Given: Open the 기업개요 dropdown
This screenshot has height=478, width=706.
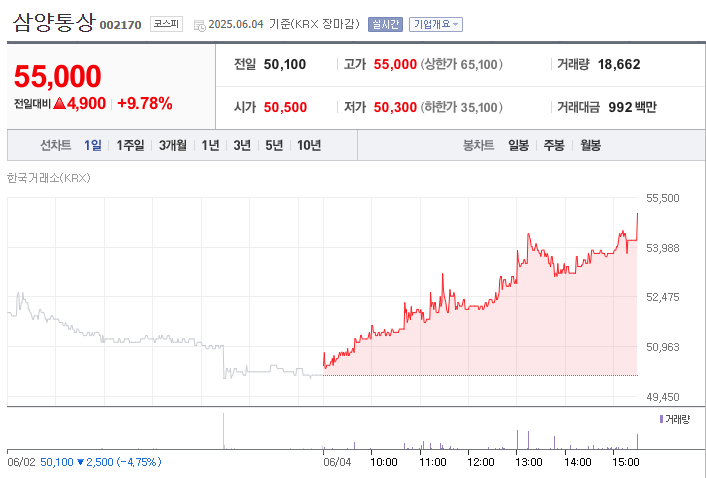Looking at the screenshot, I should tap(434, 24).
